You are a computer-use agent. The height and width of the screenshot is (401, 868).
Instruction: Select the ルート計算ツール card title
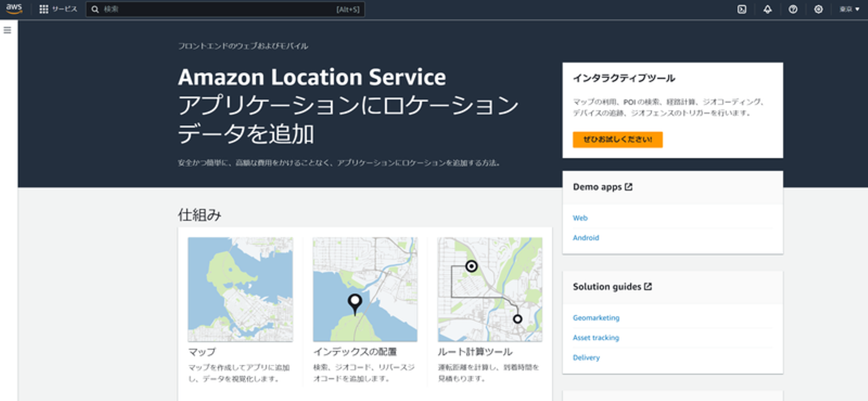point(475,352)
